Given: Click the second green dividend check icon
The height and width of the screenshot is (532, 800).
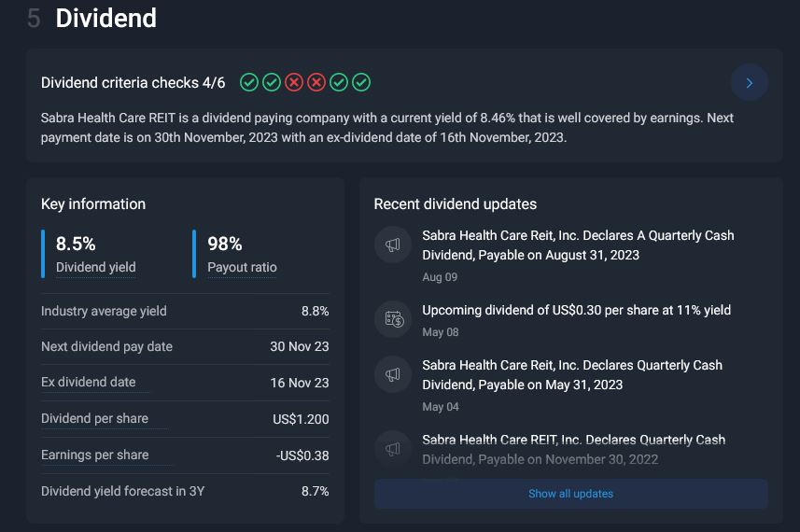Looking at the screenshot, I should point(272,82).
